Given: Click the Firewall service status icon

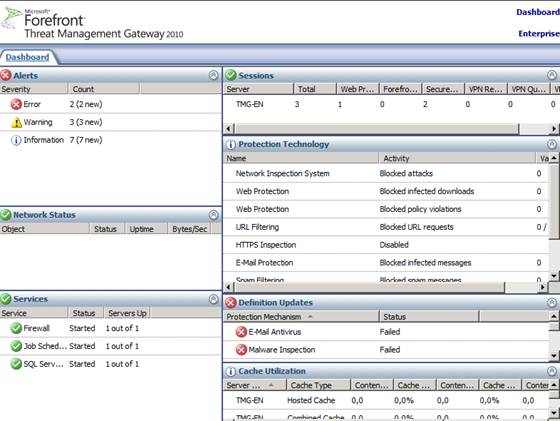Looking at the screenshot, I should [x=16, y=328].
